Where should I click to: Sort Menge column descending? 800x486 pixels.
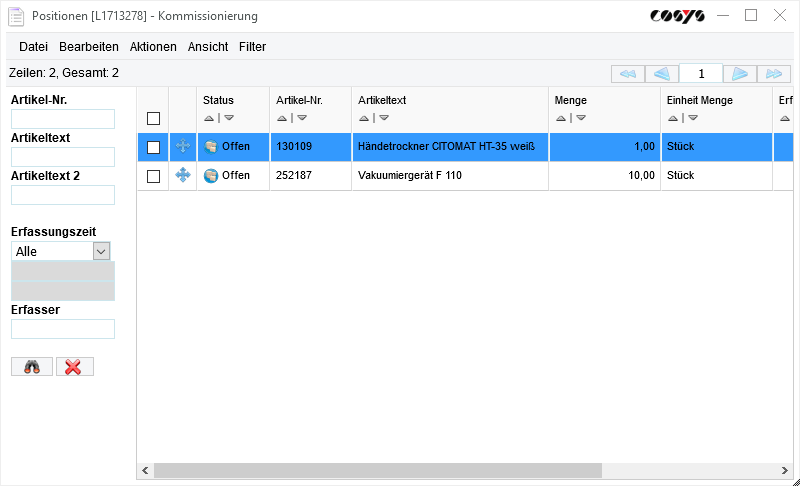pyautogui.click(x=581, y=118)
